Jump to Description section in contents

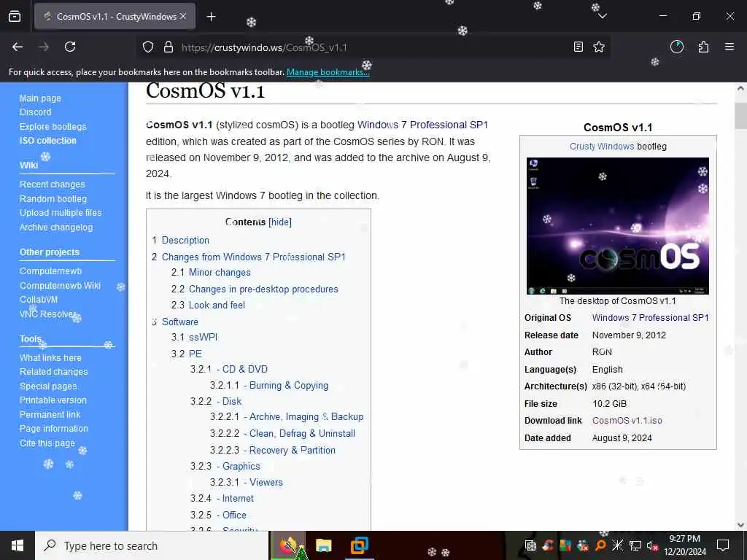click(x=185, y=241)
